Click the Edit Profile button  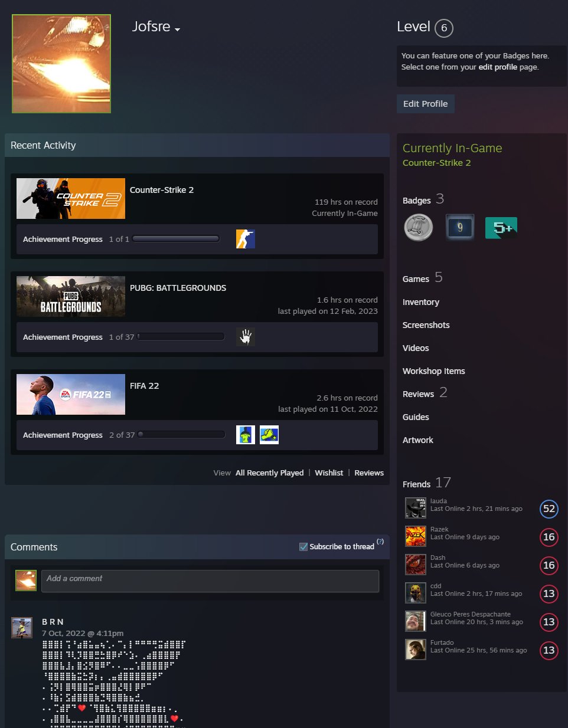pos(425,104)
